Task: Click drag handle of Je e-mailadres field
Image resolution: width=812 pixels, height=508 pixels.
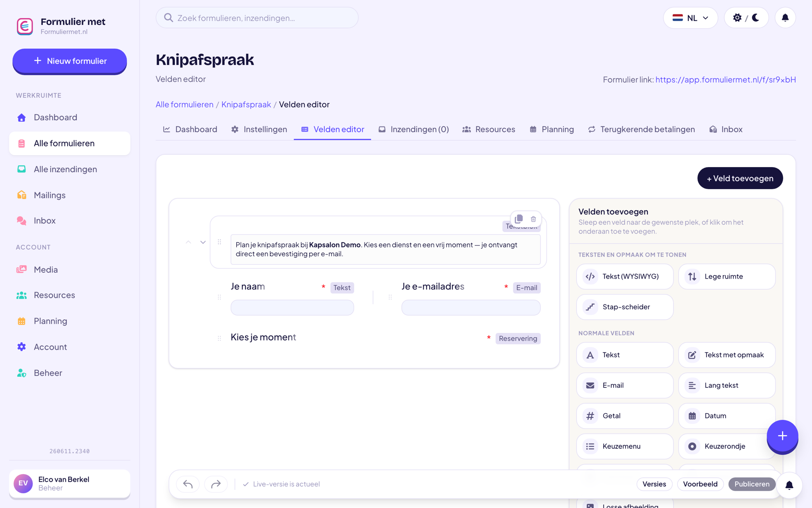Action: (x=390, y=297)
